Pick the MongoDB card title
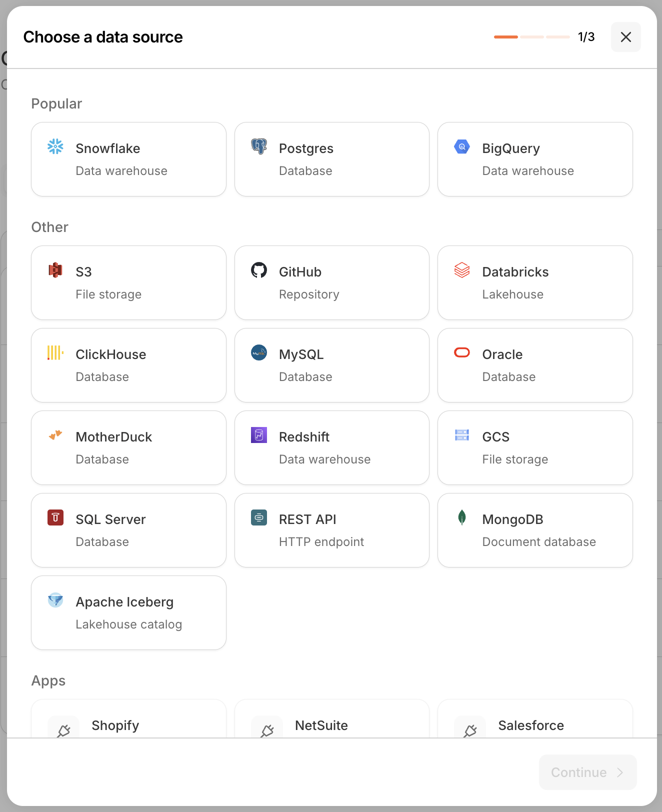This screenshot has height=812, width=662. (x=513, y=519)
